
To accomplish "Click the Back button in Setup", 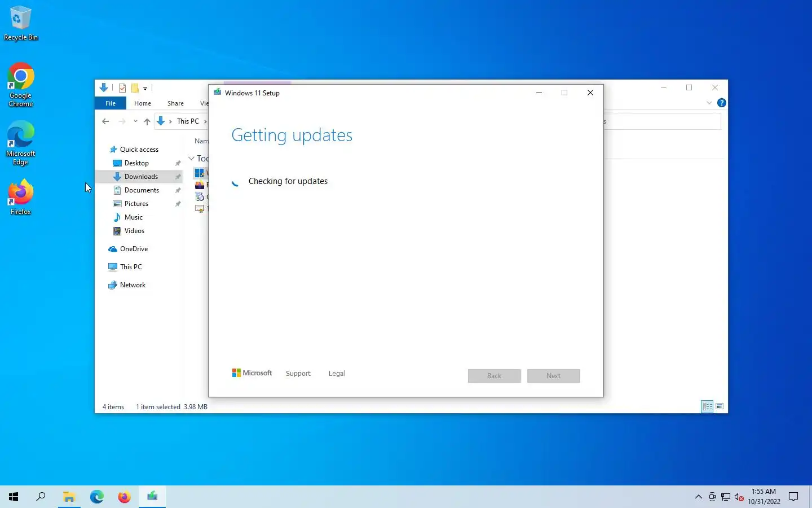I will point(495,376).
